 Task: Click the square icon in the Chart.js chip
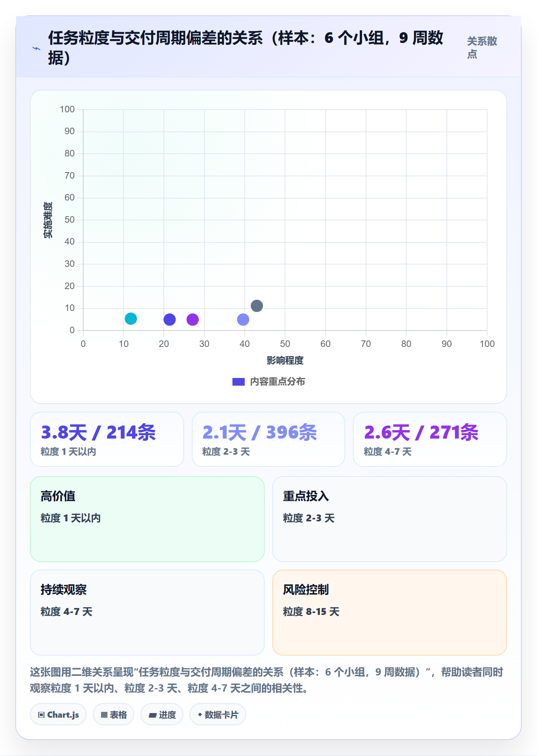(x=41, y=715)
